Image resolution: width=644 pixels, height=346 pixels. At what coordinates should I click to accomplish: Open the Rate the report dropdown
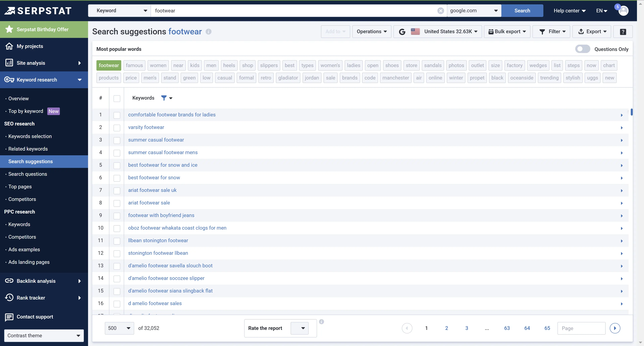[x=299, y=328]
